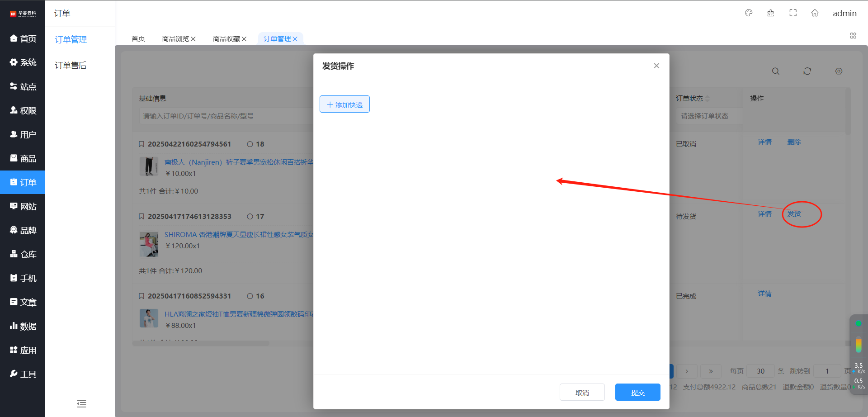Click the theme palette icon in header

click(749, 13)
